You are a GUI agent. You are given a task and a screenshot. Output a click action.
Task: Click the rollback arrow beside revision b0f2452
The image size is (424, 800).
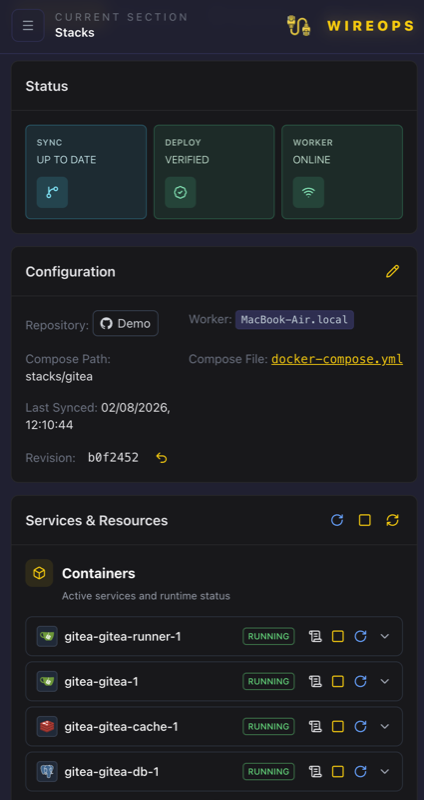click(162, 458)
